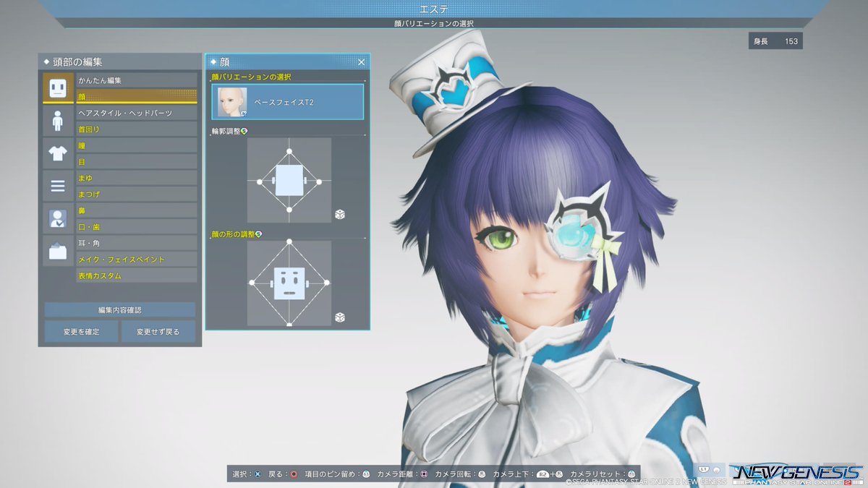Click the three-line list icon in sidebar
Screen dimensions: 868x488
point(58,186)
